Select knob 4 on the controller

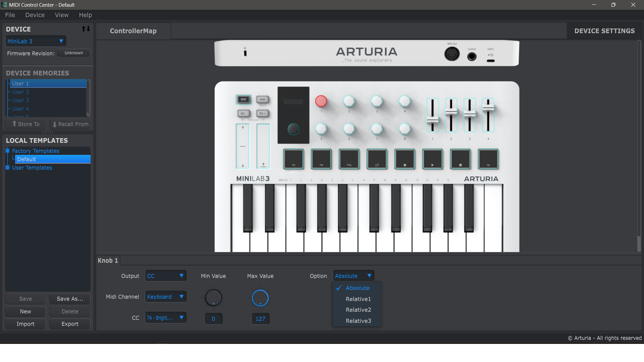pos(405,101)
